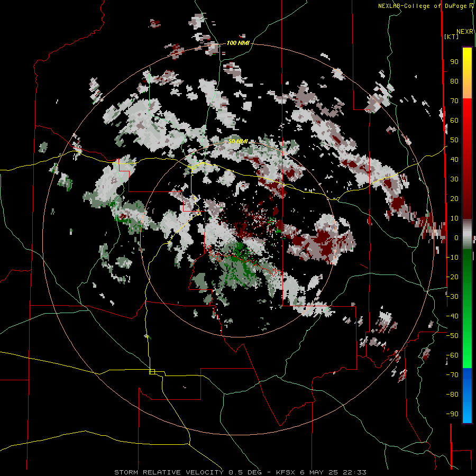Click the 80 value on velocity scale
Screen dimensions: 476x476
point(454,81)
